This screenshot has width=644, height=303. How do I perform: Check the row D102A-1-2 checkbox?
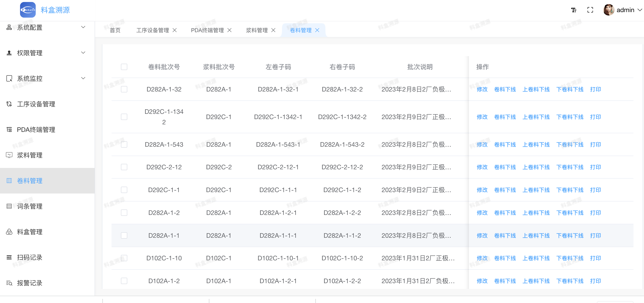(x=124, y=281)
